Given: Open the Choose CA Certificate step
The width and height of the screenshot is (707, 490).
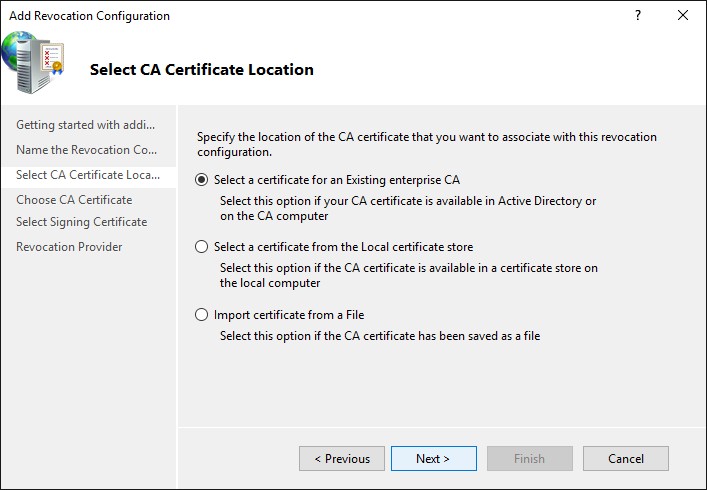Looking at the screenshot, I should point(74,200).
